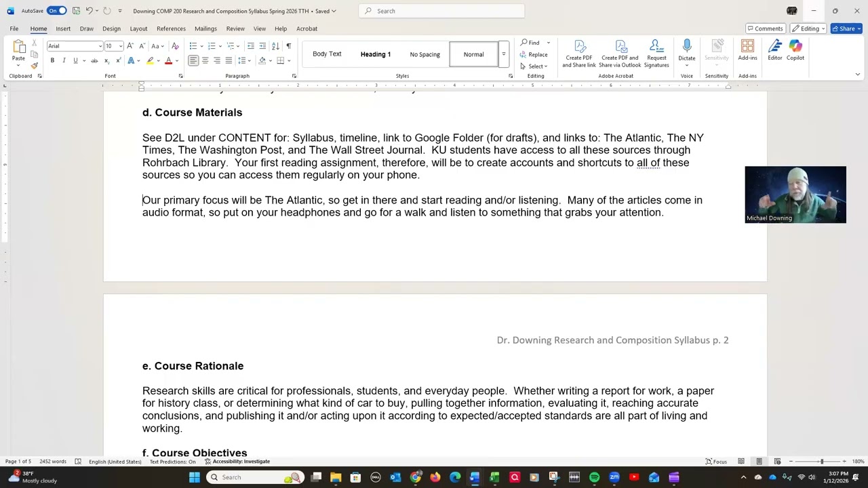Click the Share button
Screen dimensions: 868x488
click(846, 28)
